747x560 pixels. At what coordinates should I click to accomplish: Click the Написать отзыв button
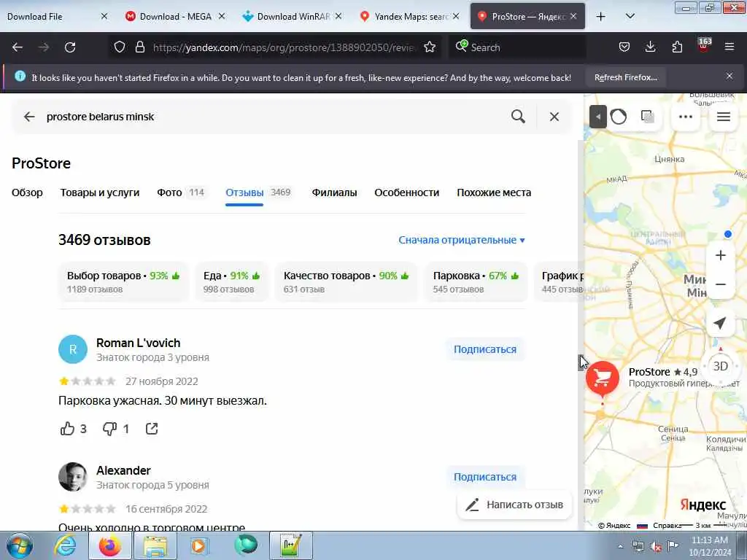(514, 505)
